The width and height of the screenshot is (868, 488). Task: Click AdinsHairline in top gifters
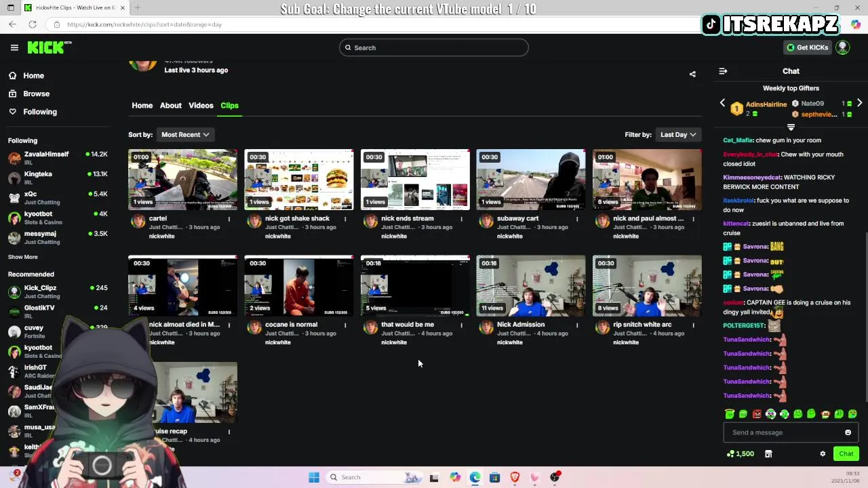(x=766, y=104)
